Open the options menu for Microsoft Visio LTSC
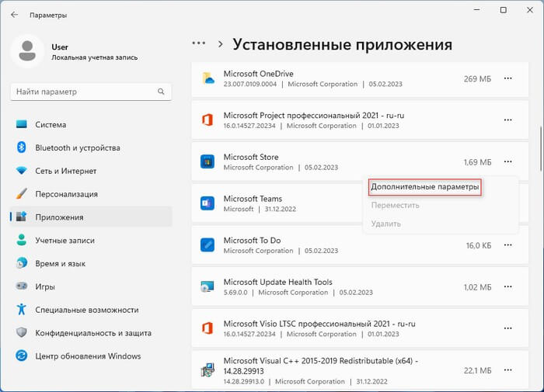 tap(508, 328)
